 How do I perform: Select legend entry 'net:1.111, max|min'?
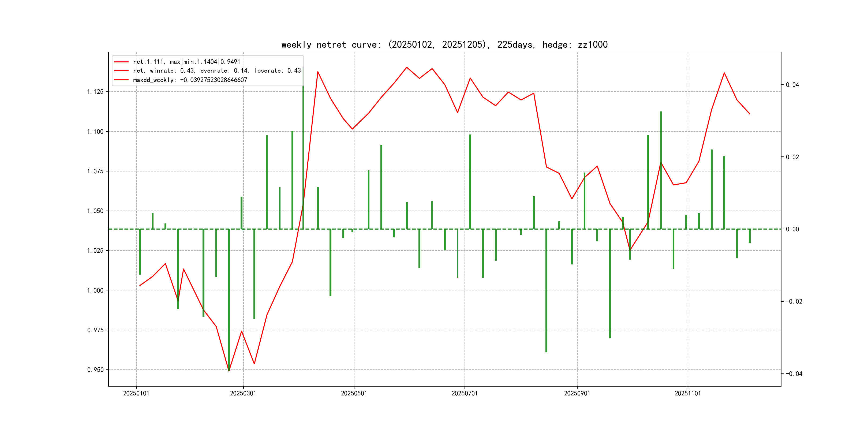point(186,62)
